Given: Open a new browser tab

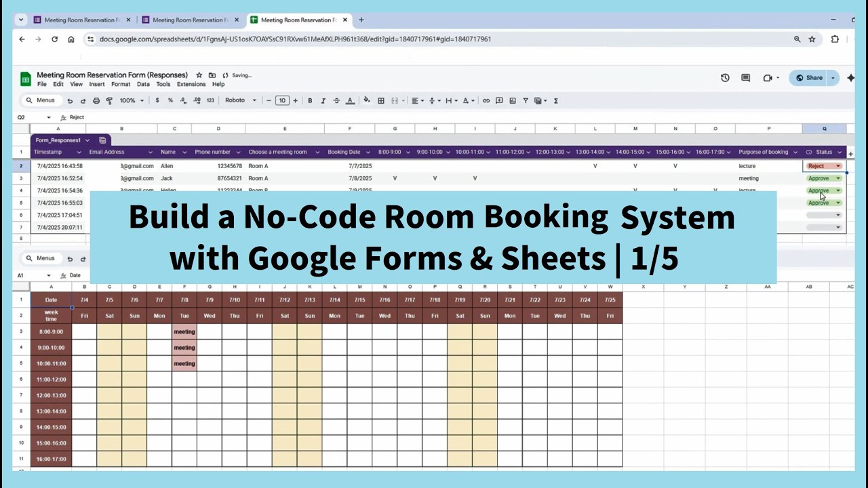Looking at the screenshot, I should (361, 20).
